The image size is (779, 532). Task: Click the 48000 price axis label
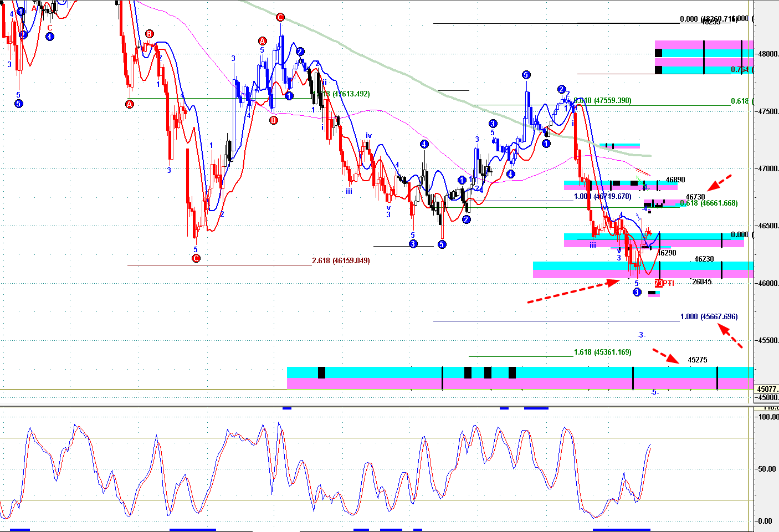click(767, 54)
